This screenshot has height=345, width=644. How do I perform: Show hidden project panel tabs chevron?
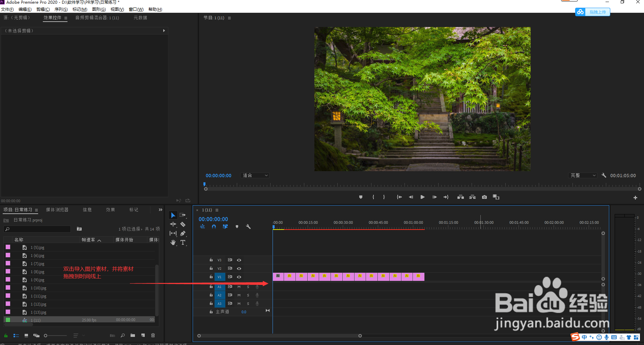161,210
